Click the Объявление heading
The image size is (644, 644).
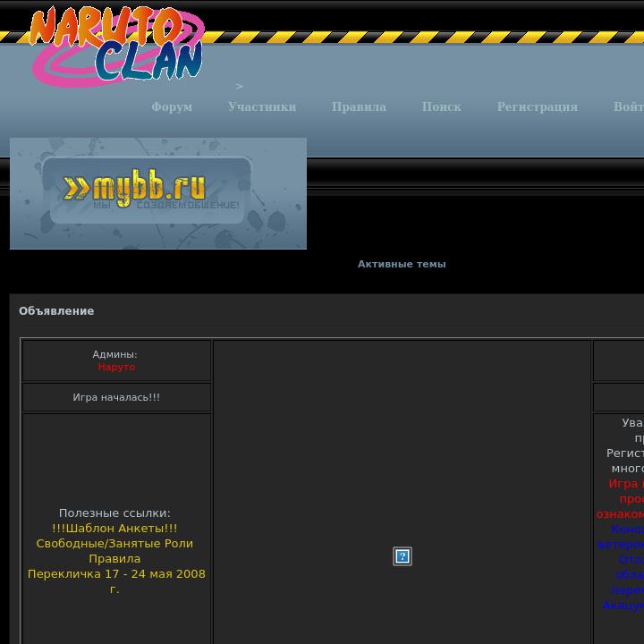(56, 311)
